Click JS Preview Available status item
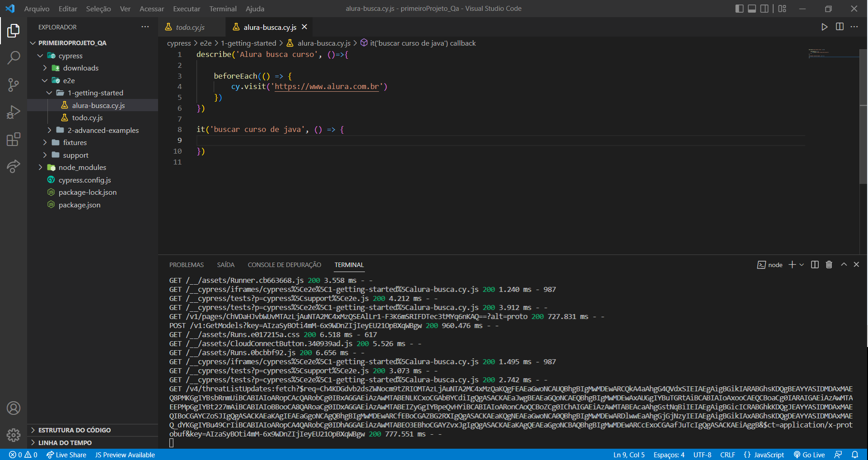The width and height of the screenshot is (868, 460). (x=125, y=455)
